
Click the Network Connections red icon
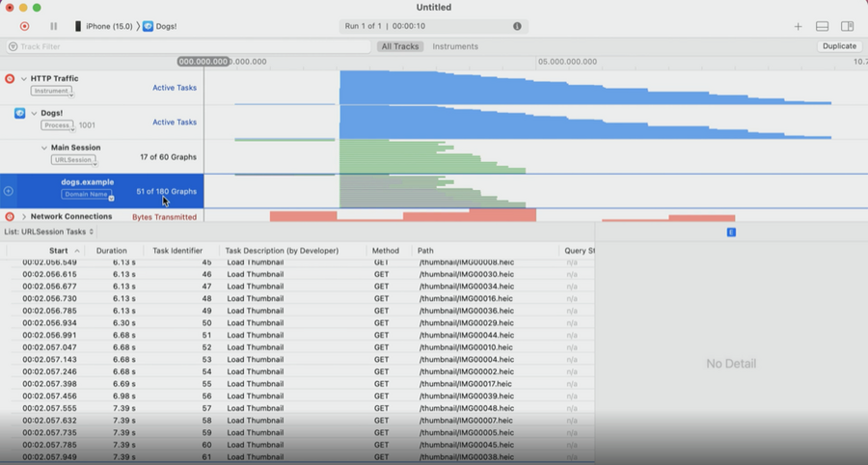10,216
